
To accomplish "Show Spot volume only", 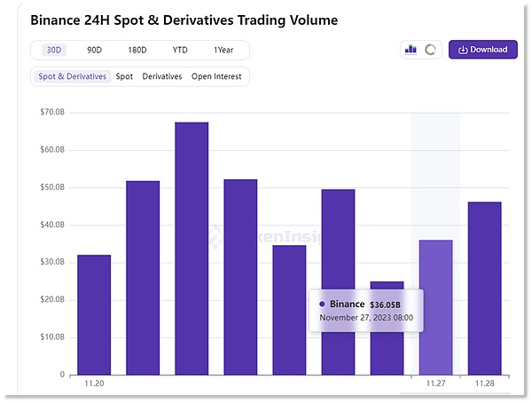I will (x=124, y=76).
